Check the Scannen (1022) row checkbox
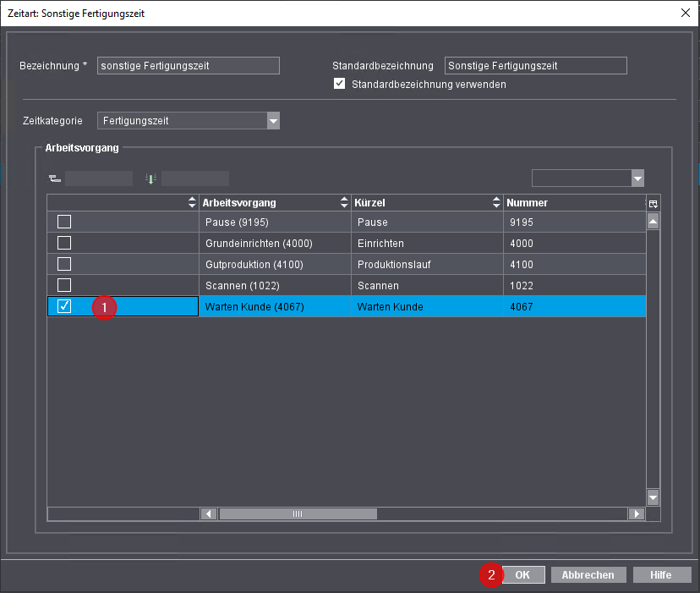 64,285
